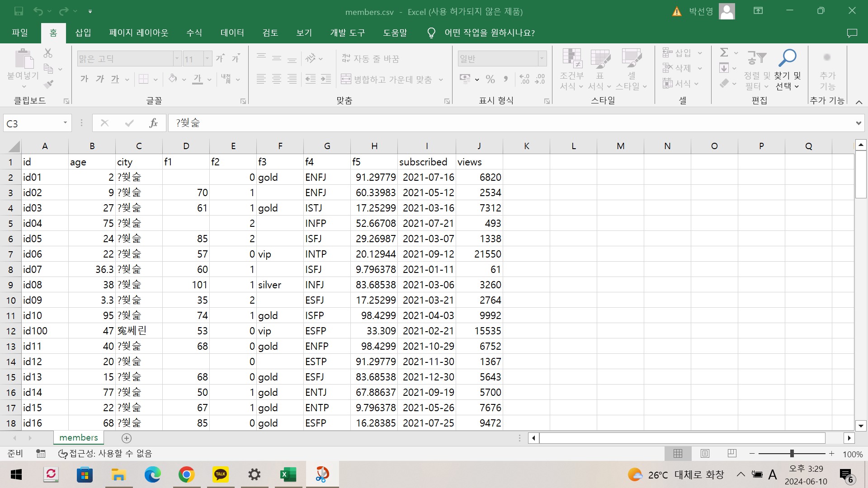868x488 pixels.
Task: Open font color dropdown arrow
Action: click(209, 80)
